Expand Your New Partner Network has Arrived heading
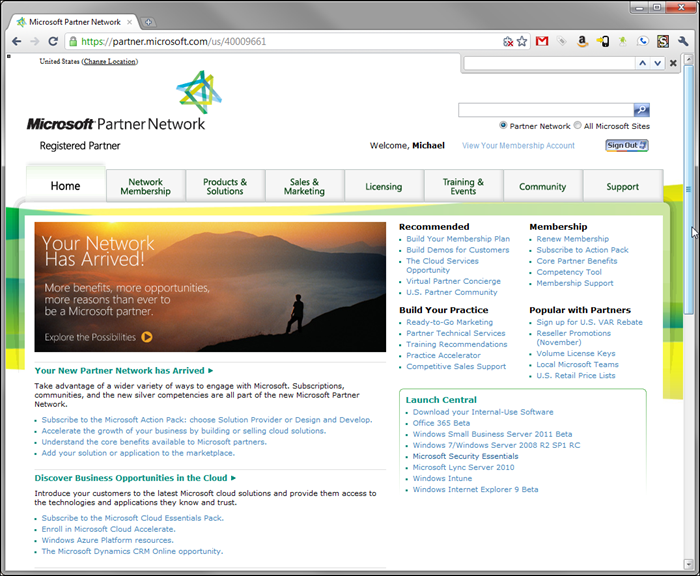The width and height of the screenshot is (700, 576). click(124, 371)
